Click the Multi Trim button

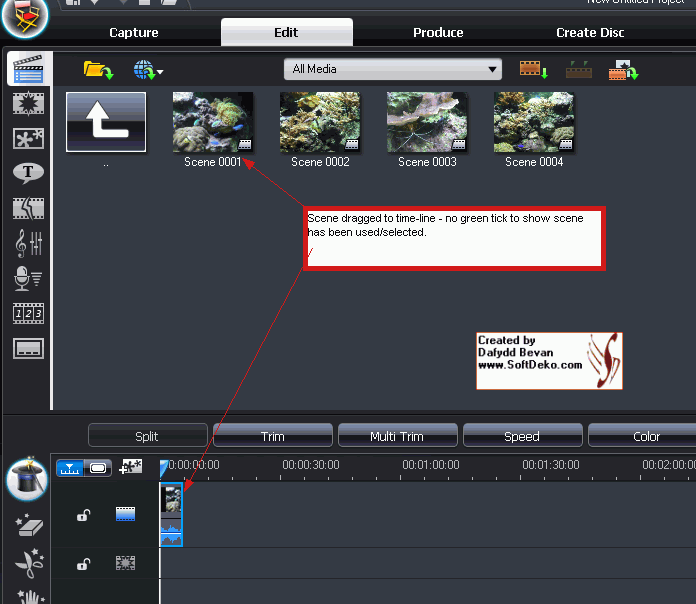click(398, 436)
